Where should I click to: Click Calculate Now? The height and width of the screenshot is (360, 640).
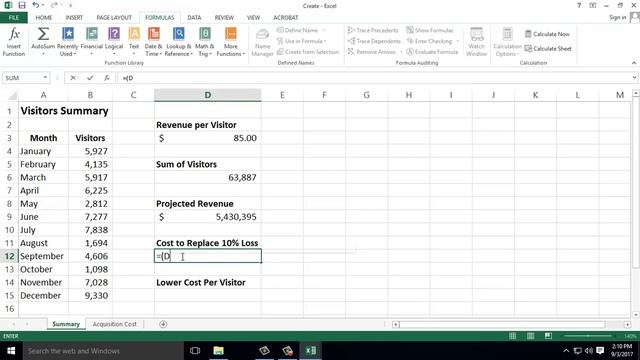(547, 34)
